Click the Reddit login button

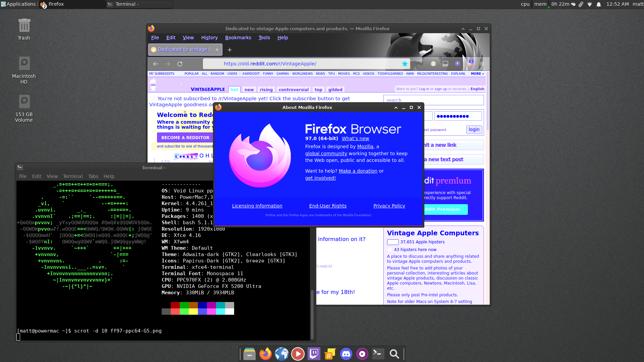474,130
